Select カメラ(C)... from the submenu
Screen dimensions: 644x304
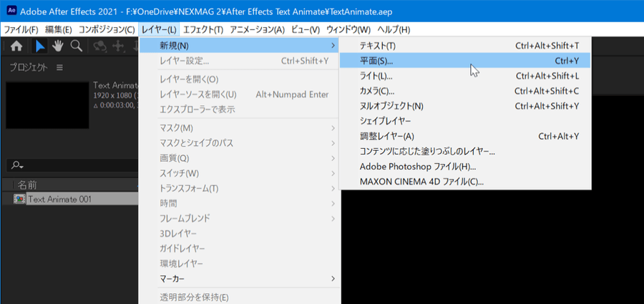click(465, 91)
